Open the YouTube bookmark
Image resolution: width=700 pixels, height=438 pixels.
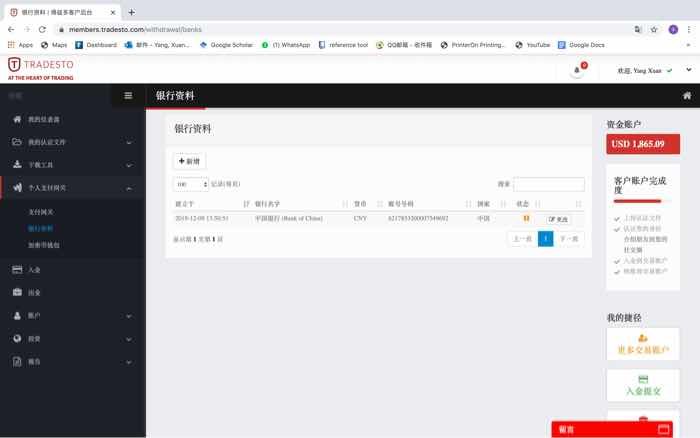532,45
